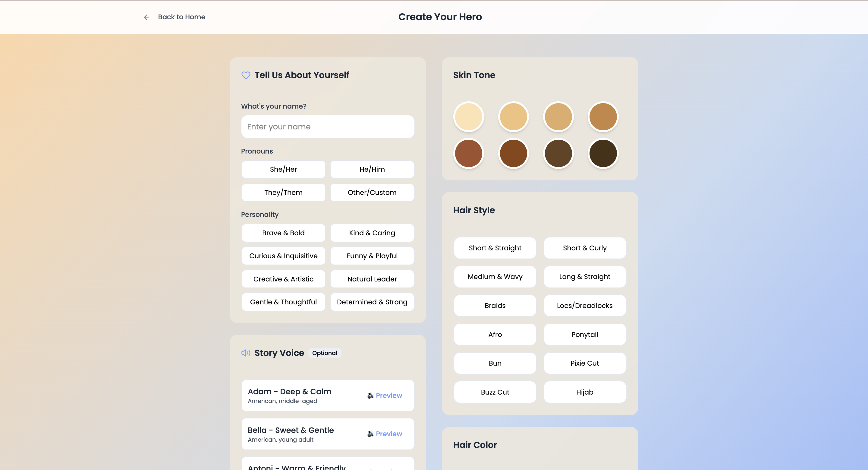Click the Enter your name field
This screenshot has height=470, width=868.
pyautogui.click(x=328, y=127)
